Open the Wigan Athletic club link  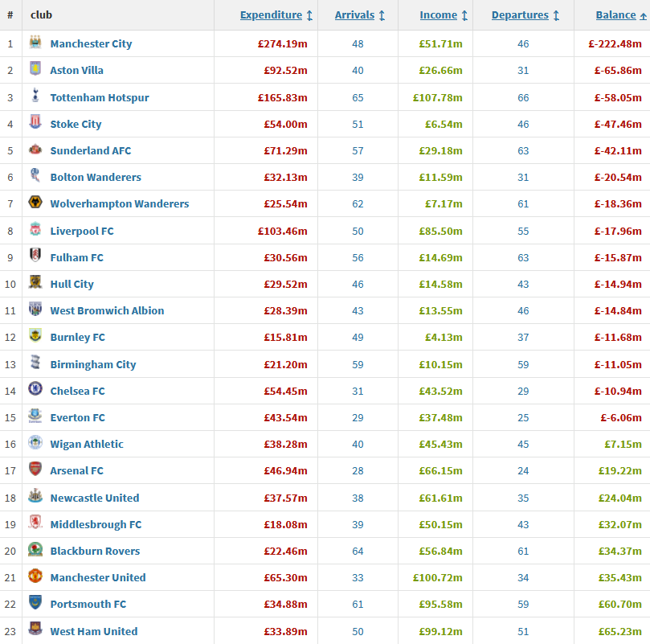coord(87,444)
